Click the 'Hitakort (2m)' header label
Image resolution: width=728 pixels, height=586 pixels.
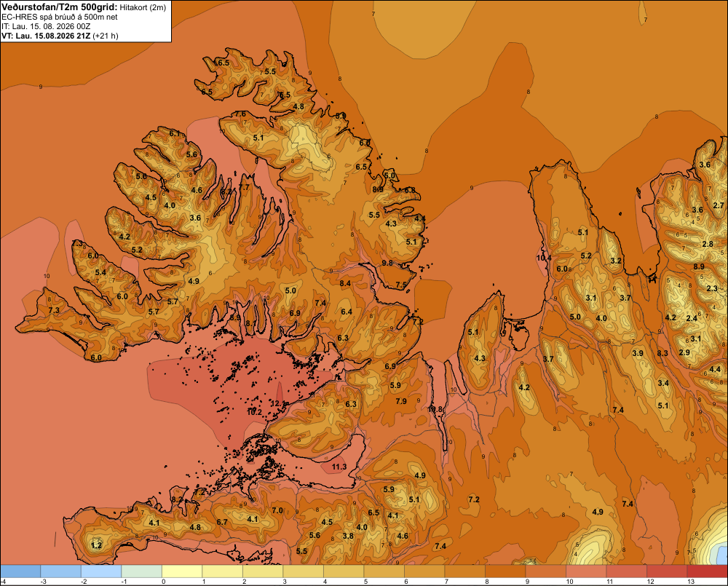[143, 7]
